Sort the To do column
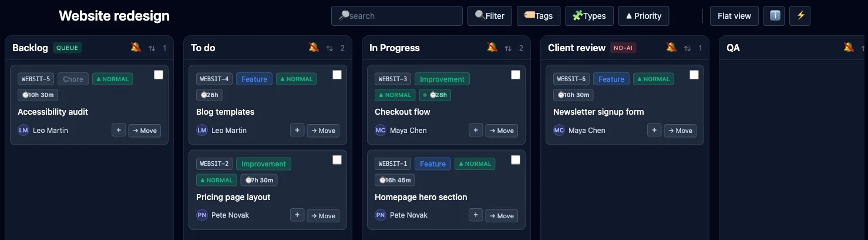The width and height of the screenshot is (868, 240). 329,48
